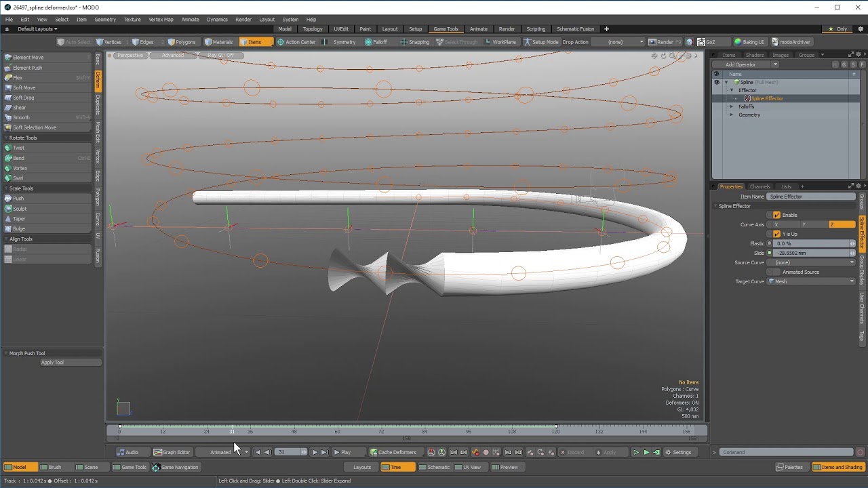Enable the Animated Source checkbox
Screen dimensions: 868x488
pyautogui.click(x=776, y=272)
